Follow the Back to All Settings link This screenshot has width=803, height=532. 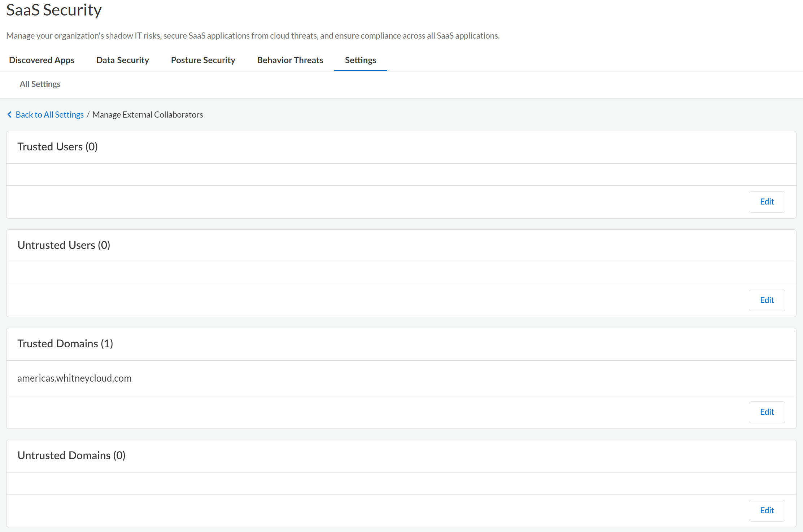(49, 115)
